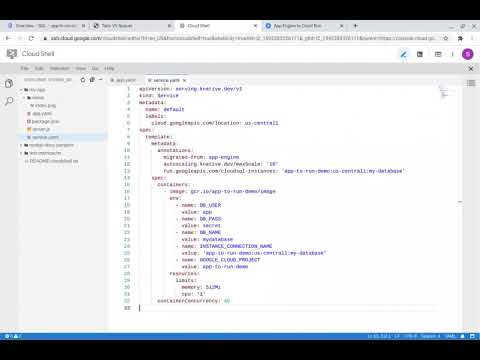The width and height of the screenshot is (480, 360).
Task: Switch to the app.yaml editor tab
Action: pos(123,80)
